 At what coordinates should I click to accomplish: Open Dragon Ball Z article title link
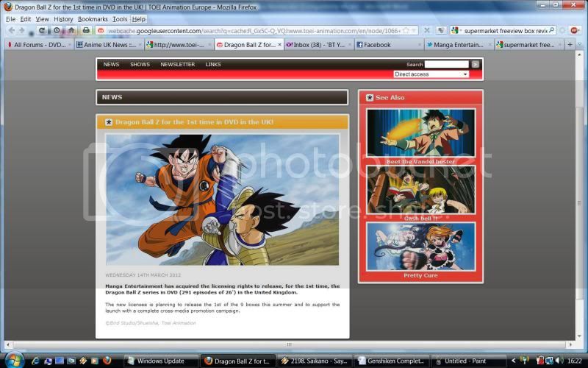coord(194,122)
